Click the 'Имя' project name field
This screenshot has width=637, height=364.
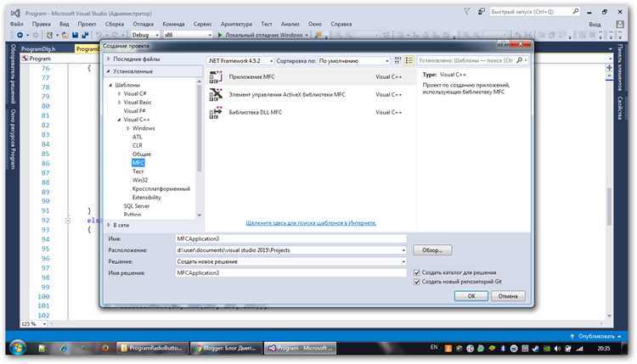pyautogui.click(x=290, y=238)
